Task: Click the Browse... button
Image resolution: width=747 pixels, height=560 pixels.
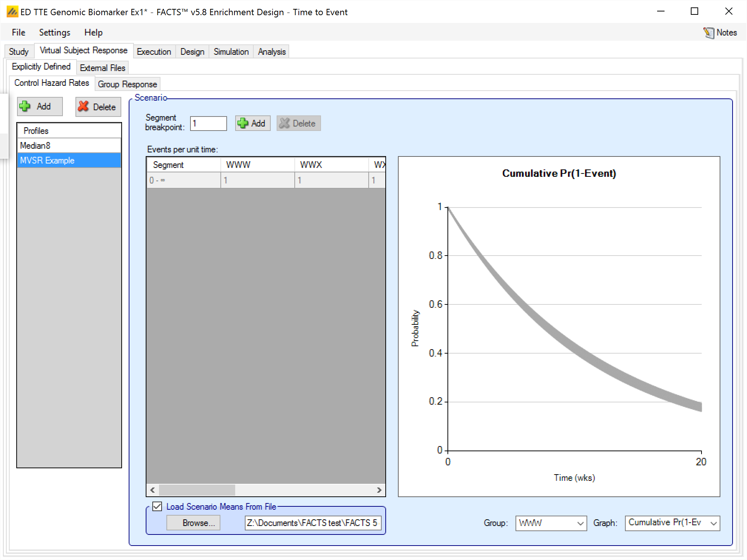Action: [193, 523]
